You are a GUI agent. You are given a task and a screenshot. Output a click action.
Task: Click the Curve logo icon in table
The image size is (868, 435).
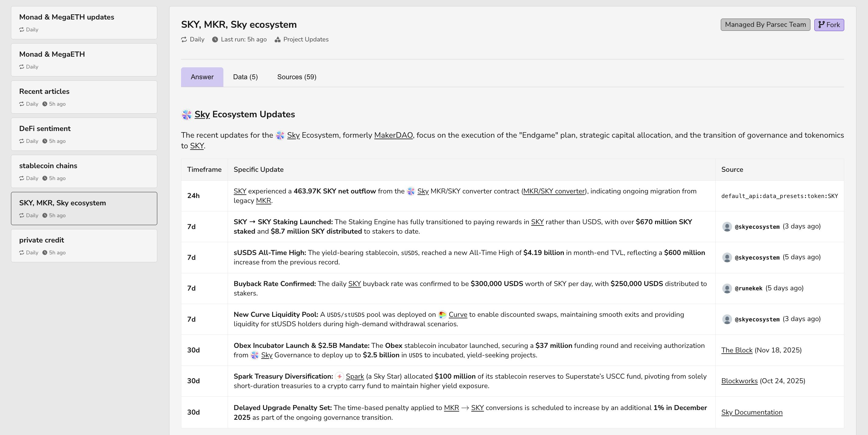coord(442,315)
